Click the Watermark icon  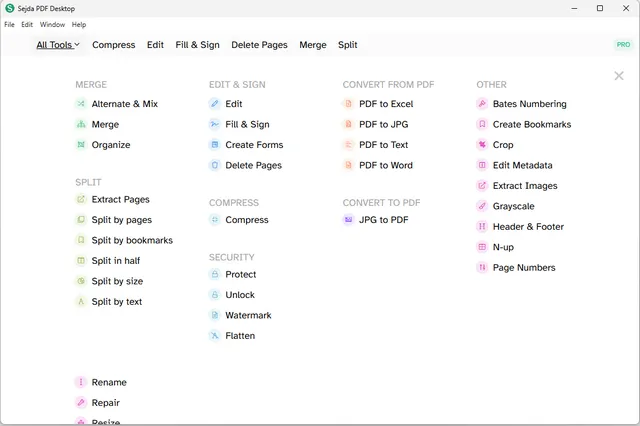215,315
